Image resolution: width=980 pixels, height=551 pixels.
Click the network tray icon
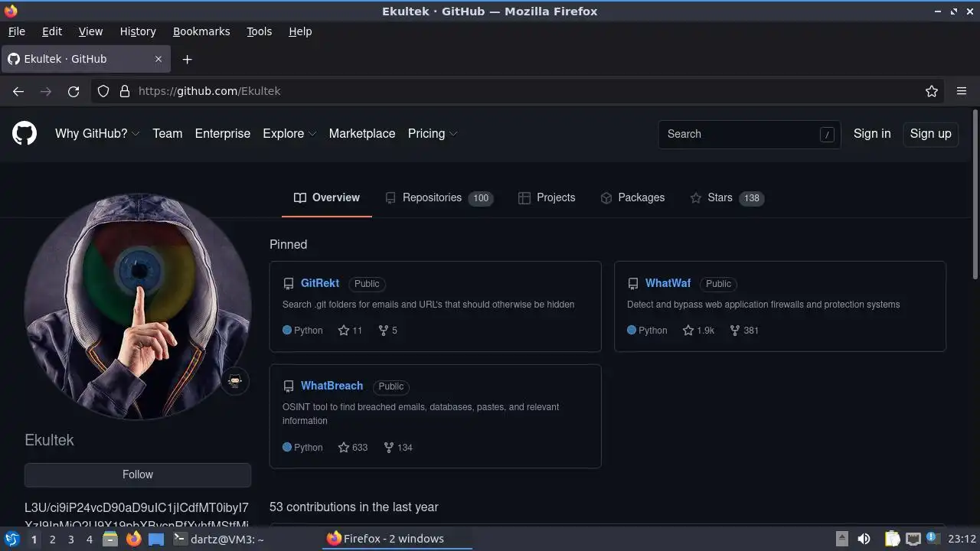coord(913,539)
